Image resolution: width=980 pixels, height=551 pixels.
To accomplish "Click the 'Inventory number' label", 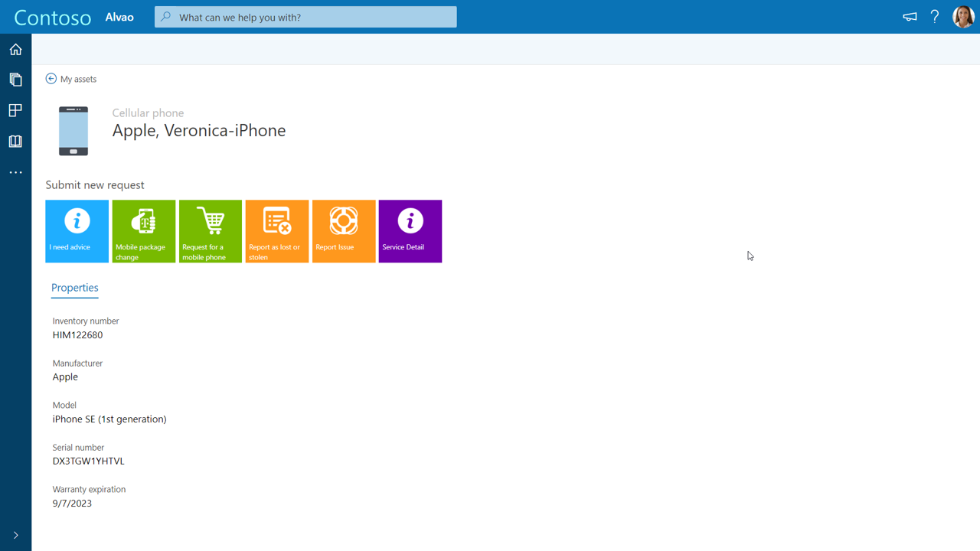I will tap(86, 321).
